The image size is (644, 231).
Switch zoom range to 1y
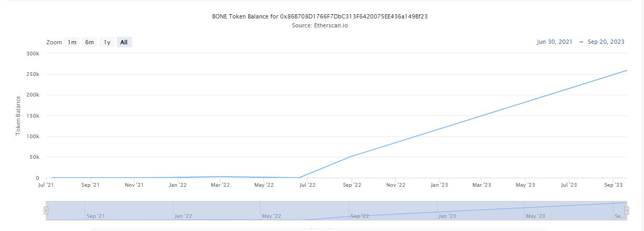107,42
